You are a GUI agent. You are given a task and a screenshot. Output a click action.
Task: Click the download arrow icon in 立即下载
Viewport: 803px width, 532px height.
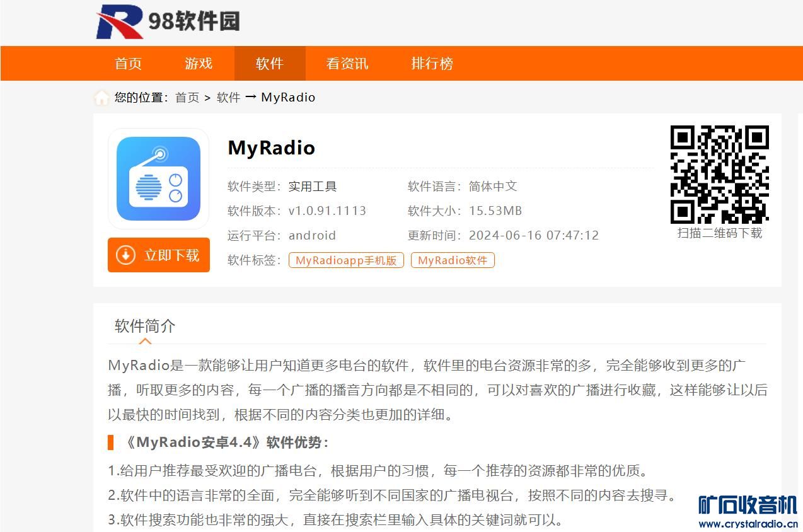coord(125,255)
